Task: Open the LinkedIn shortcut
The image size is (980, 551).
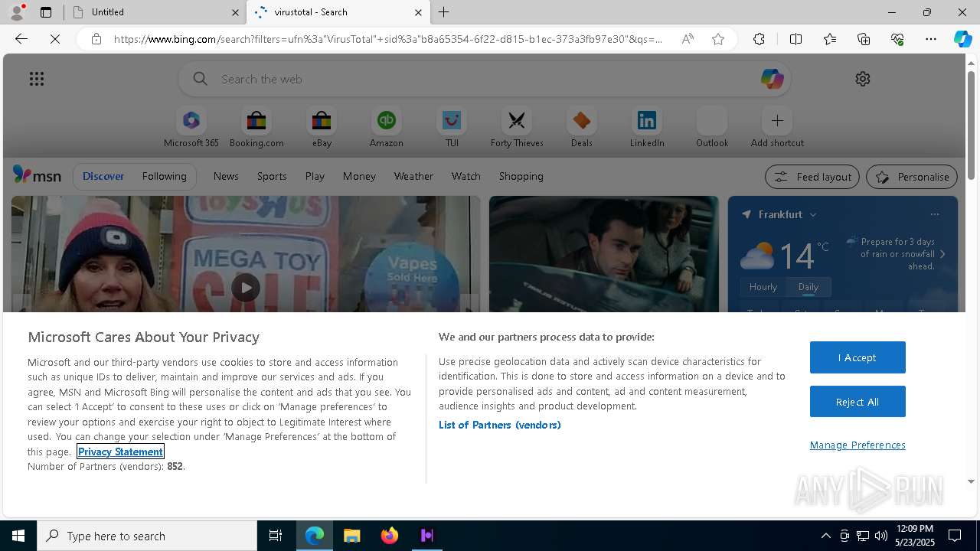Action: pyautogui.click(x=647, y=128)
